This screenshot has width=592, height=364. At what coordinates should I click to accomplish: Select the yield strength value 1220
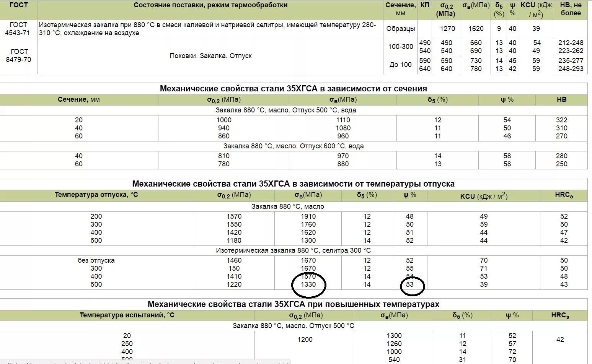234,284
